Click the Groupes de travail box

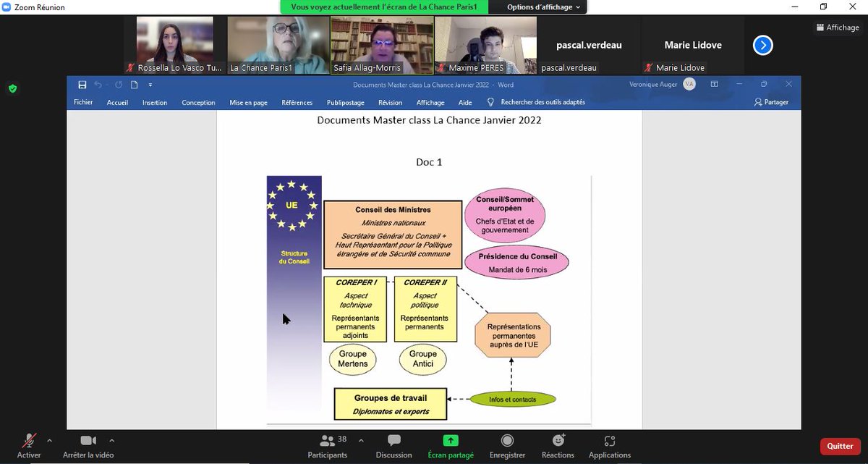(391, 404)
